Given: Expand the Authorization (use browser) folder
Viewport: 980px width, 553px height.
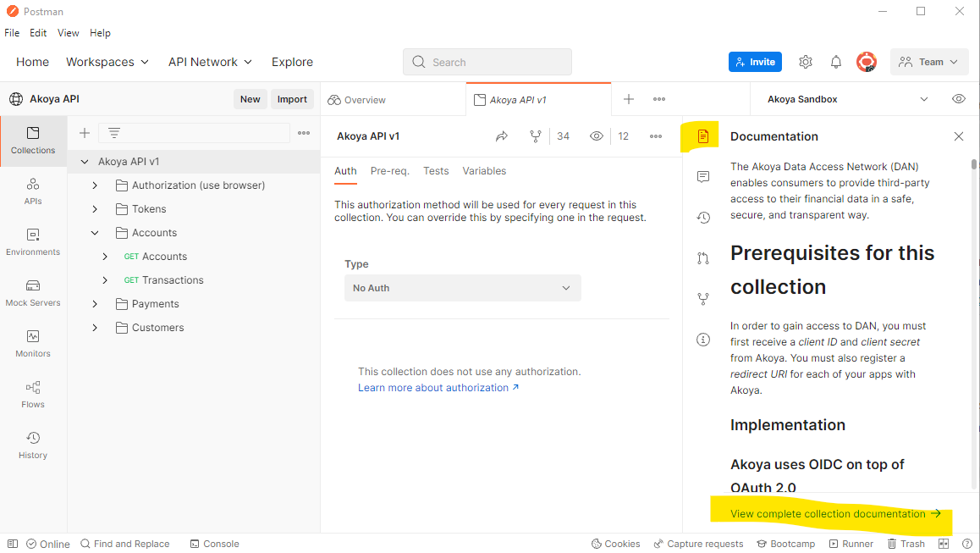Looking at the screenshot, I should coord(95,185).
